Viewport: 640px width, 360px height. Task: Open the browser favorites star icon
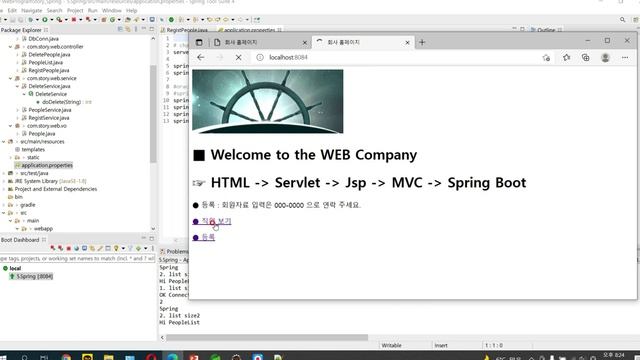point(567,58)
